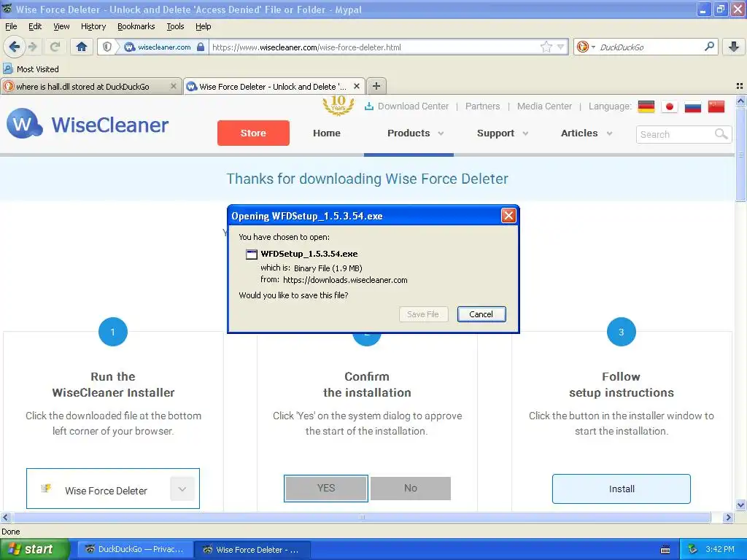Viewport: 747px width, 560px height.
Task: Click the No sample button
Action: [x=410, y=488]
